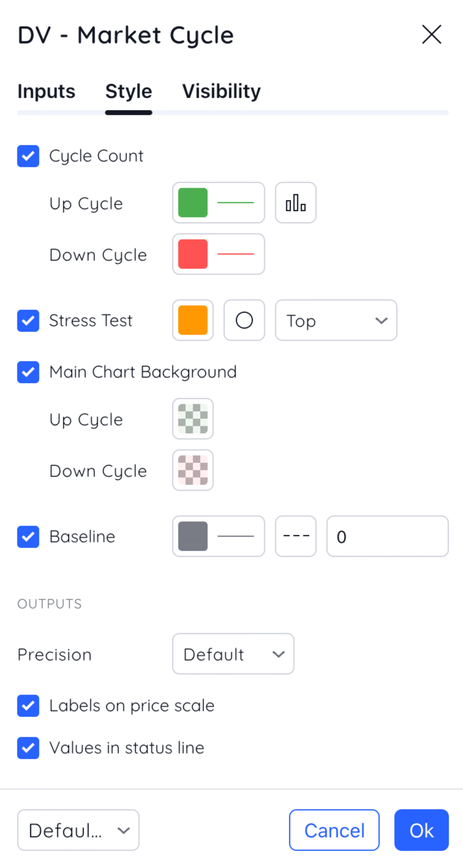The image size is (463, 868).
Task: Switch to the Inputs tab
Action: coord(46,91)
